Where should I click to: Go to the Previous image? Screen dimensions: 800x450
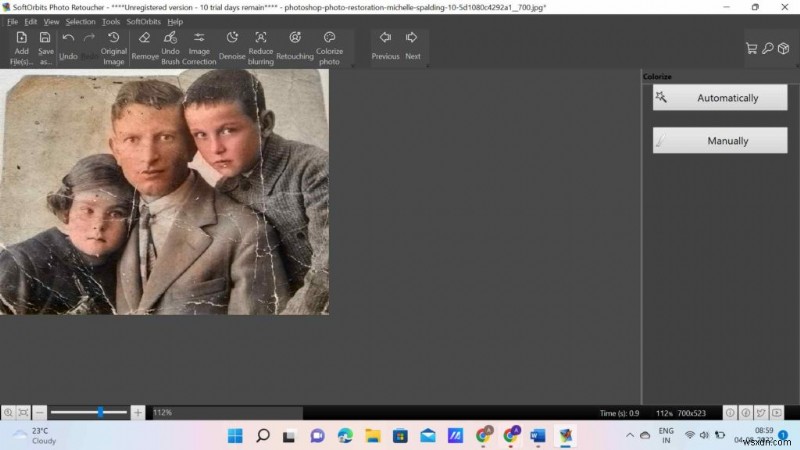385,47
